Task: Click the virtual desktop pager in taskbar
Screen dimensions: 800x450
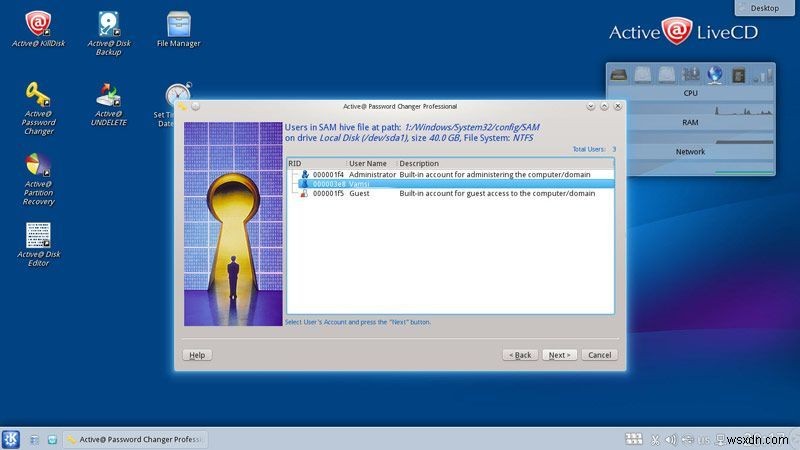Action: pyautogui.click(x=634, y=439)
